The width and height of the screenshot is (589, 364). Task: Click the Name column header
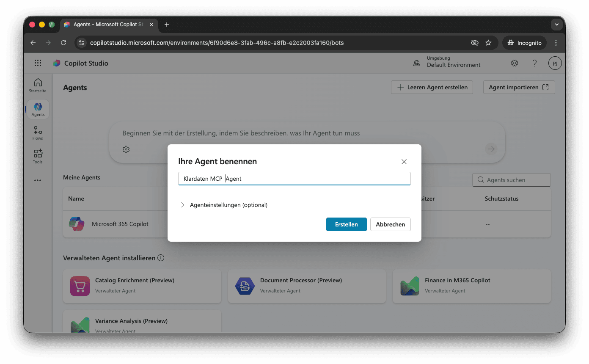pos(76,199)
